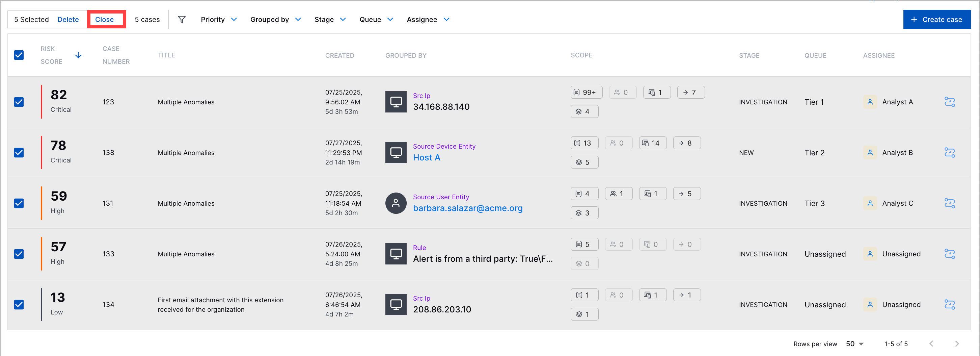Click the 14 scope badge in case 138
Image resolution: width=980 pixels, height=356 pixels.
652,143
